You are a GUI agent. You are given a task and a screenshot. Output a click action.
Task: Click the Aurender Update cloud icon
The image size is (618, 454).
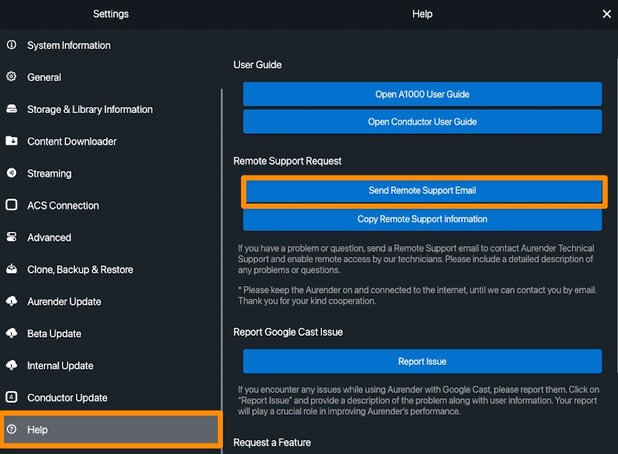coord(11,301)
